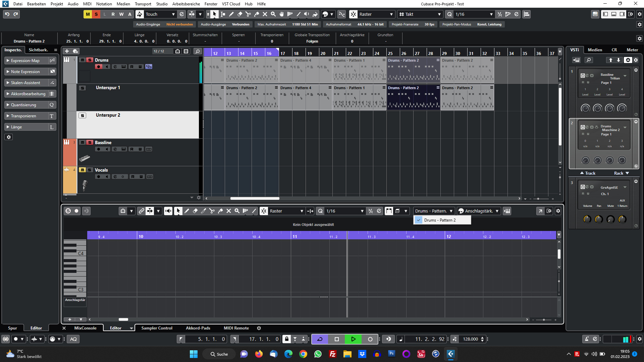Open the Touch automation mode dropdown
The height and width of the screenshot is (362, 644).
tap(161, 14)
